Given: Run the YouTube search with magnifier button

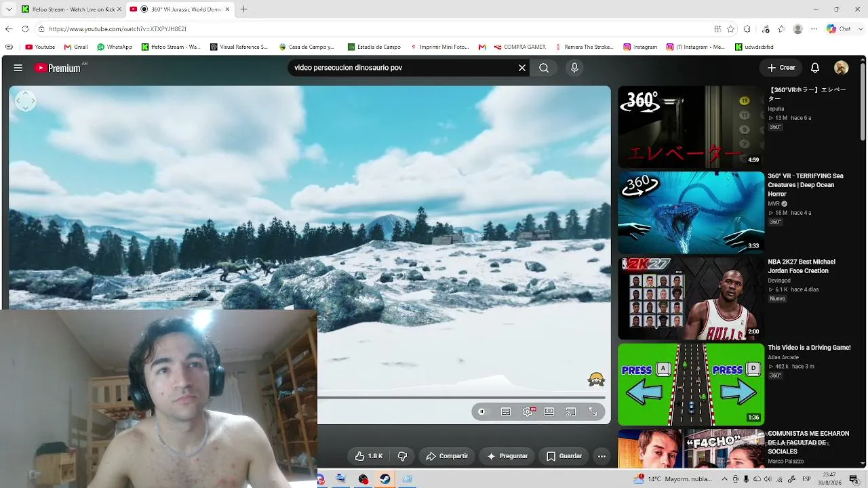Looking at the screenshot, I should [x=544, y=68].
